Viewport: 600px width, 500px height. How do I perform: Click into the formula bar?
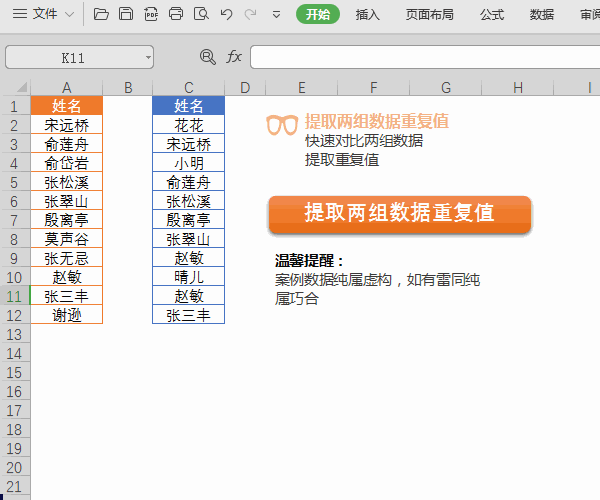pos(425,57)
